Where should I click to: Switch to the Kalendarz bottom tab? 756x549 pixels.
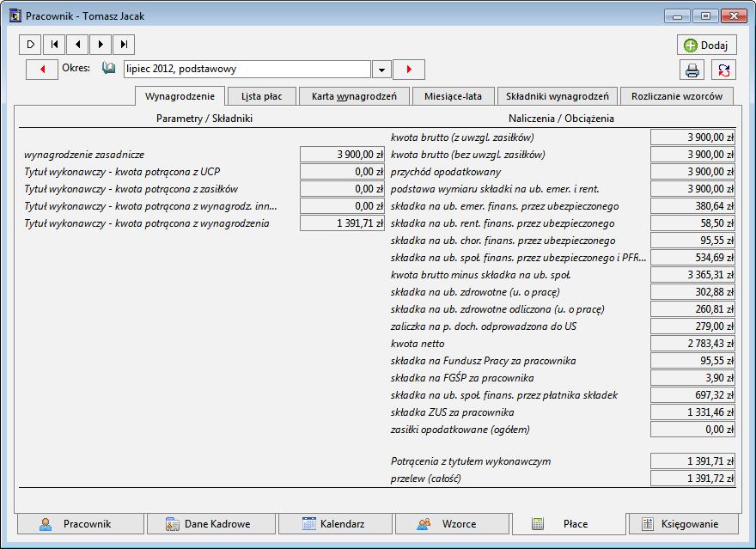(x=335, y=524)
